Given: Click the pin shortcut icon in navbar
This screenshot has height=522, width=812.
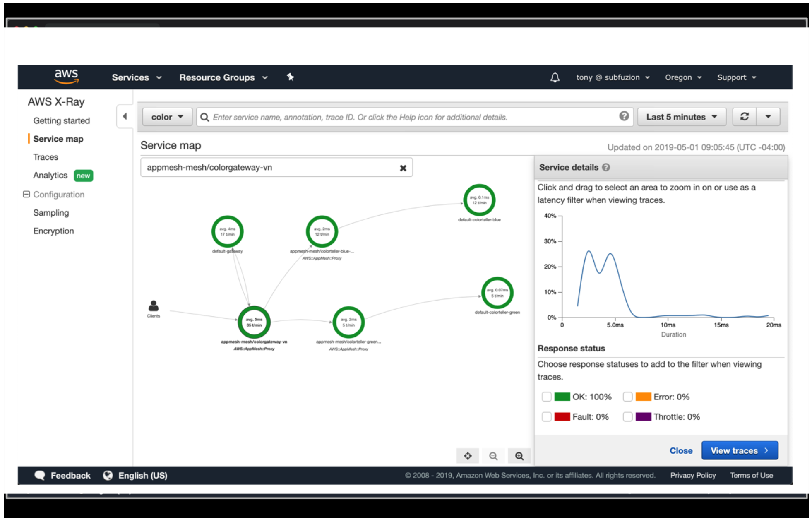Looking at the screenshot, I should (x=290, y=77).
